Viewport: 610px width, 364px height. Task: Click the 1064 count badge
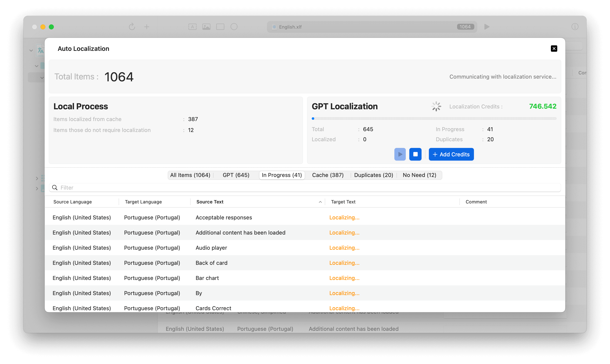coord(465,27)
